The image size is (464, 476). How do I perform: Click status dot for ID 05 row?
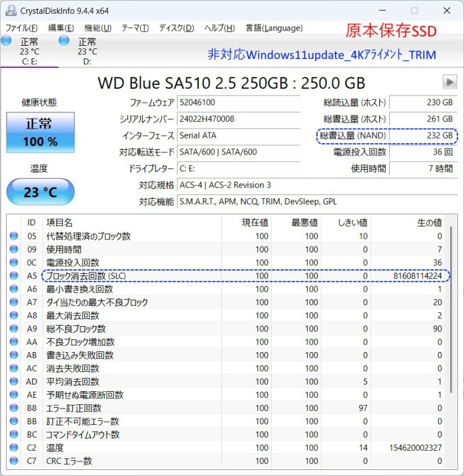point(14,236)
